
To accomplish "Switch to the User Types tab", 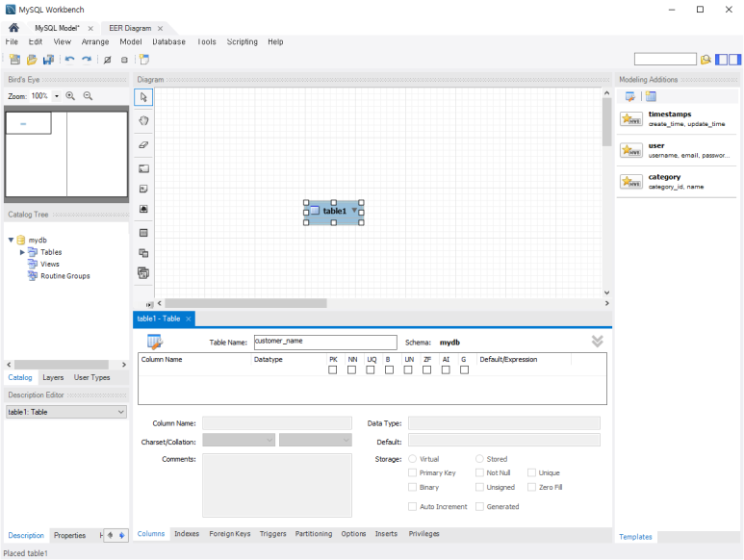I will click(x=91, y=377).
